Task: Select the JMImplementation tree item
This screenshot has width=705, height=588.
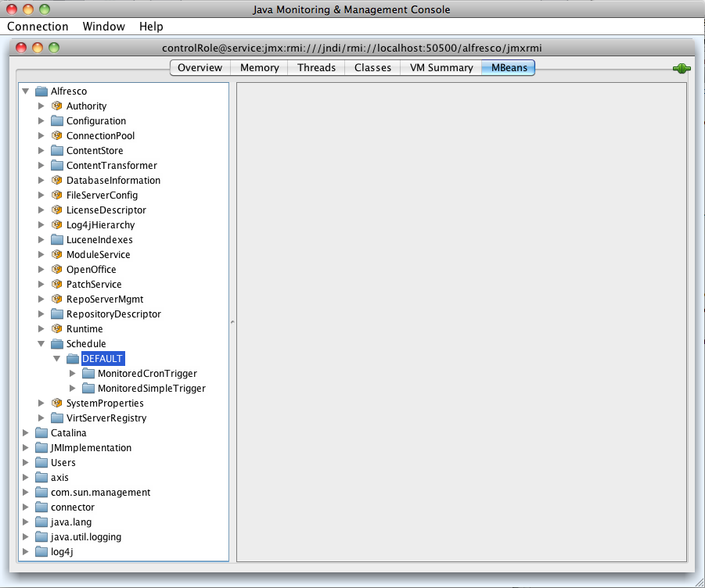Action: (91, 448)
